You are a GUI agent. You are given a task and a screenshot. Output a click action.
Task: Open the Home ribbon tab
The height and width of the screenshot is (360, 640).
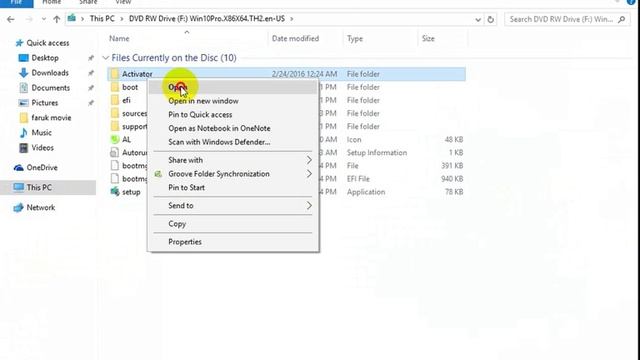[51, 2]
